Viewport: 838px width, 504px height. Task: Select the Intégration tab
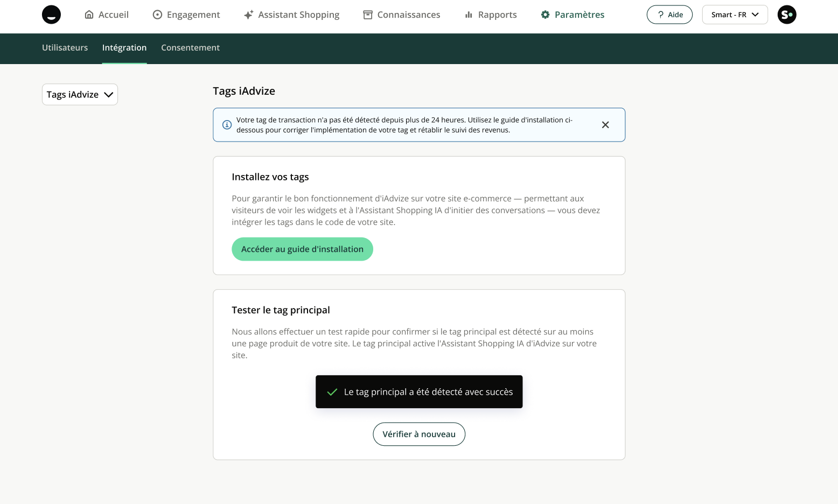[x=124, y=48]
